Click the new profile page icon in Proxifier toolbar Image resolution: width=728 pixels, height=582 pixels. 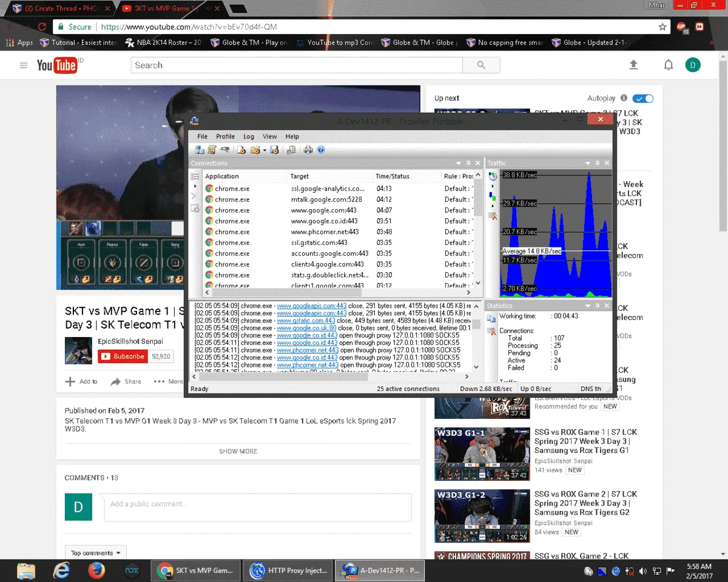(241, 150)
